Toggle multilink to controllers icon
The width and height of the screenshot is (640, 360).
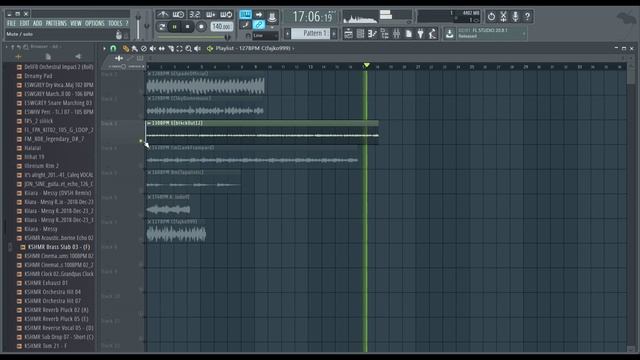[259, 25]
